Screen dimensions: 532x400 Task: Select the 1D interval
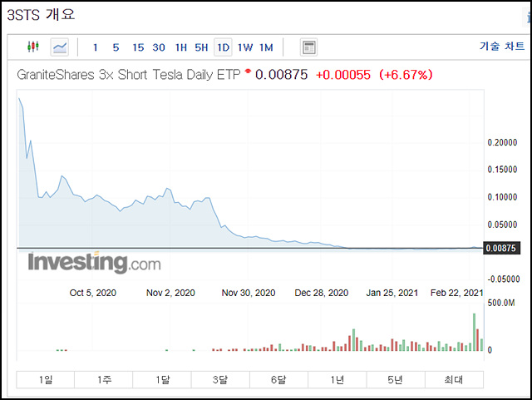[x=224, y=47]
